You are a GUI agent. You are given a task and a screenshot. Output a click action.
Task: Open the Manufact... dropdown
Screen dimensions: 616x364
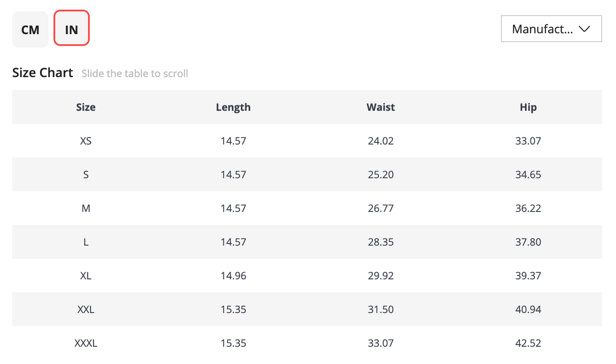[x=551, y=29]
